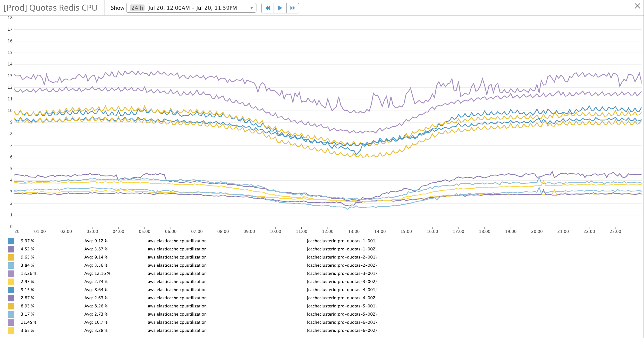Click the prd-quotas-5-001 gold swatch
Viewport: 644px width, 338px height.
(11, 306)
